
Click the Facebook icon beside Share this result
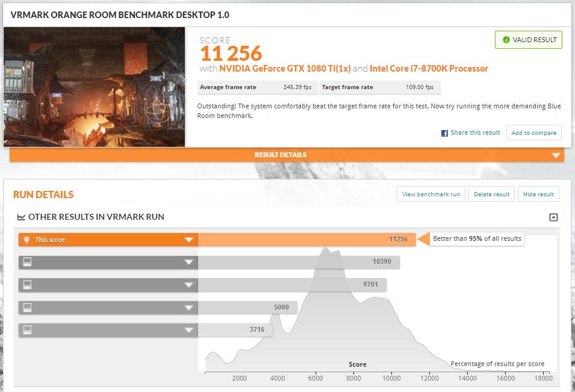(x=444, y=133)
